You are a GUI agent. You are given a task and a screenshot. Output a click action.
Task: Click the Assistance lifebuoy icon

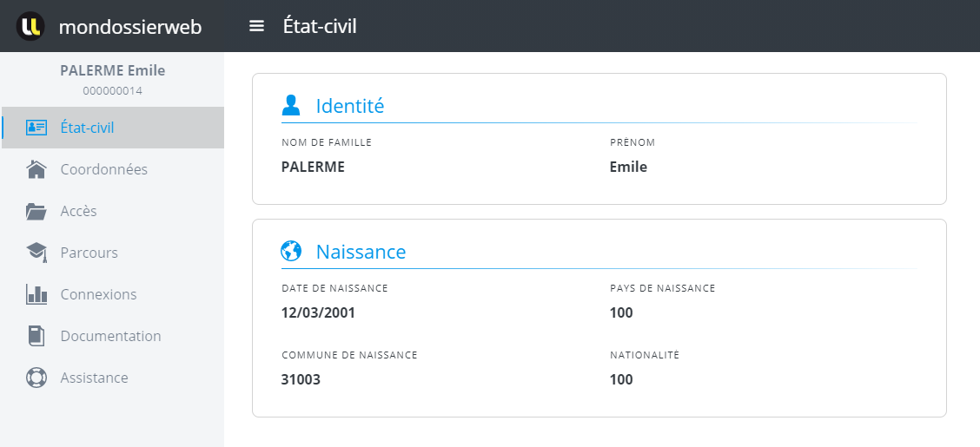tap(36, 378)
